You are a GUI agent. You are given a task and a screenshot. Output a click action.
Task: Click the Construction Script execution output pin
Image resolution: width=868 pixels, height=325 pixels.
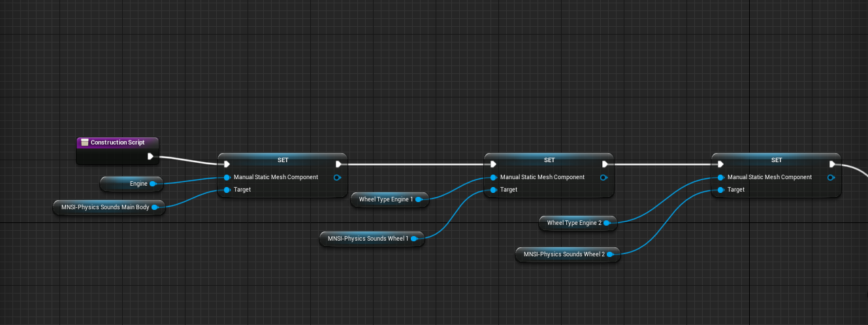pyautogui.click(x=151, y=156)
